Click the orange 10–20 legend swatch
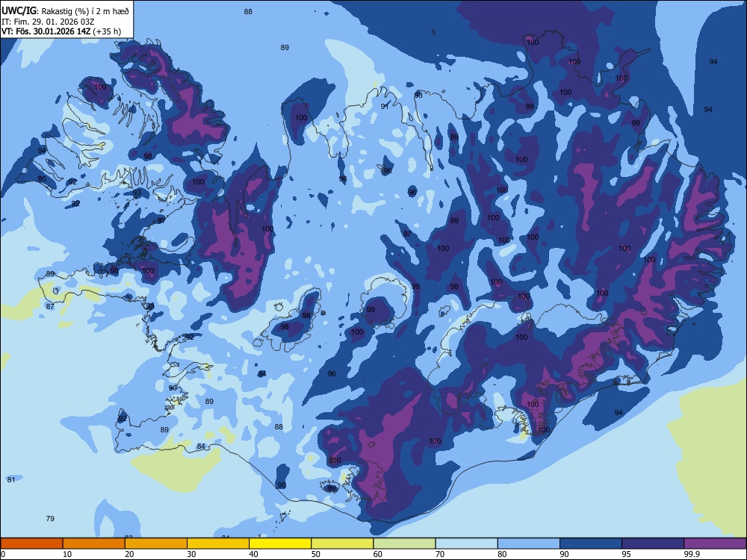Viewport: 747px width, 560px height. (94, 544)
